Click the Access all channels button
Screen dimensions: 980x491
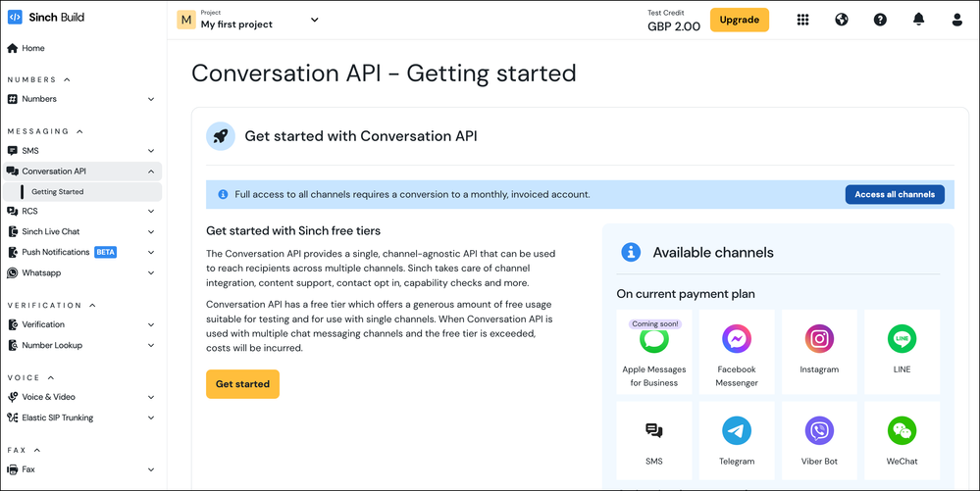click(x=895, y=194)
